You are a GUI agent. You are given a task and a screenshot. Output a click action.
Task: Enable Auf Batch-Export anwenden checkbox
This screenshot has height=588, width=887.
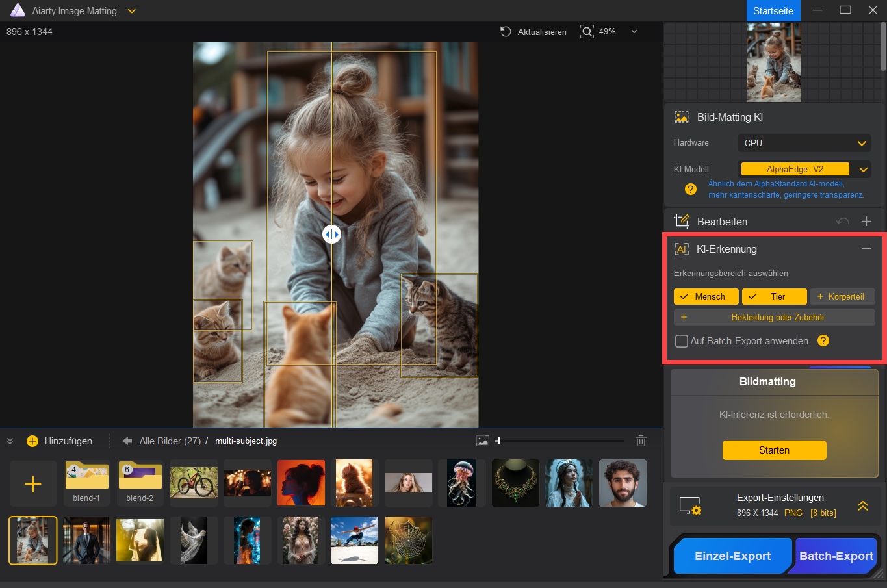coord(682,341)
